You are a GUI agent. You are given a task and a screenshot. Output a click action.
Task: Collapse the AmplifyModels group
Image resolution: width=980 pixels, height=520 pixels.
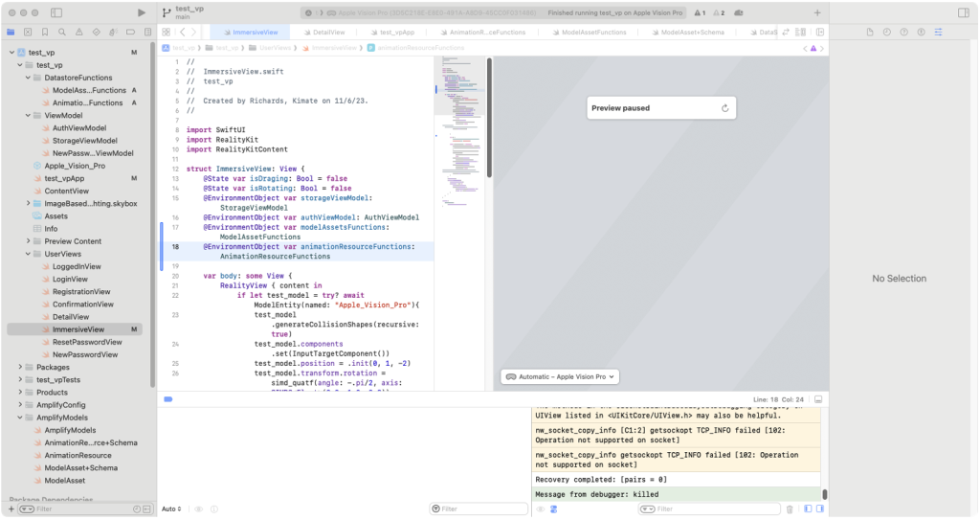tap(20, 418)
